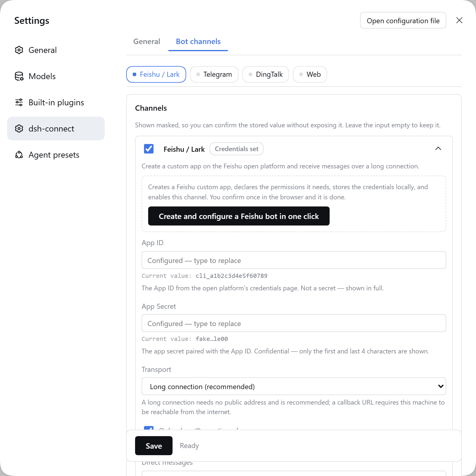Click the Models database icon
Image resolution: width=476 pixels, height=476 pixels.
19,76
